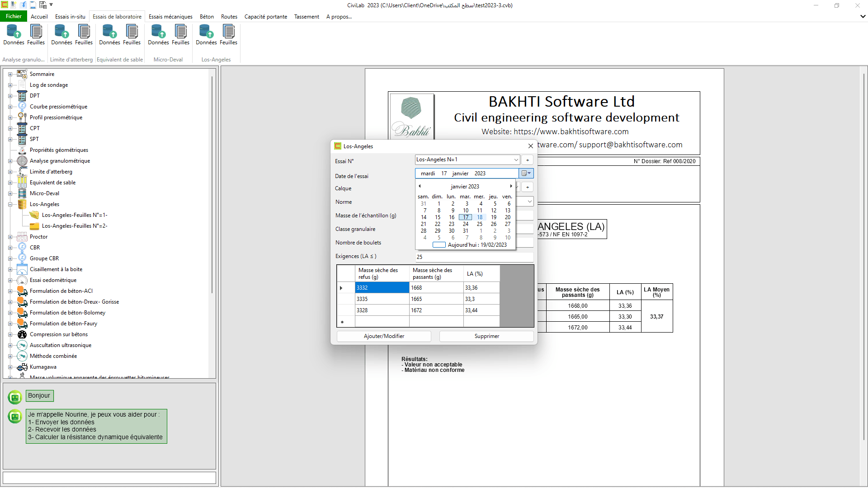Image resolution: width=868 pixels, height=488 pixels.
Task: Select Los-Angeles-Feuilles N°=1- tree item
Action: [x=75, y=215]
